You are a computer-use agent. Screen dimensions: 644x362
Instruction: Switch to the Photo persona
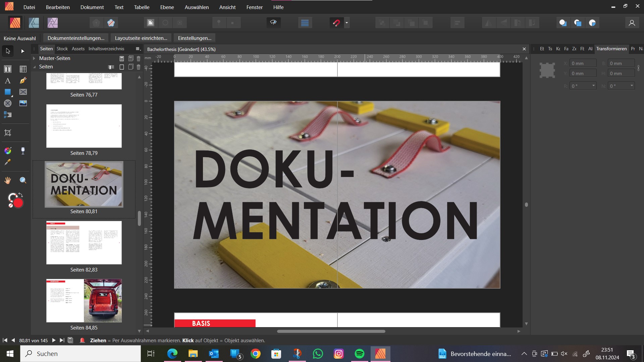click(53, 23)
